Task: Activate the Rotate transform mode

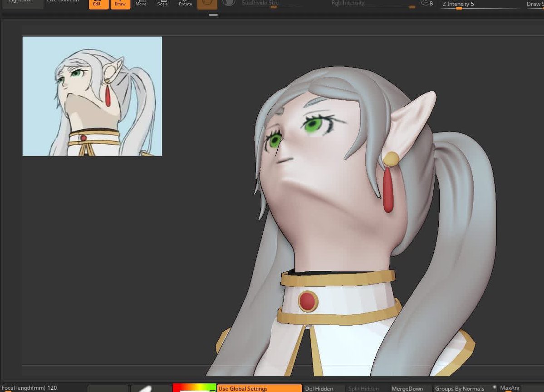Action: [185, 4]
